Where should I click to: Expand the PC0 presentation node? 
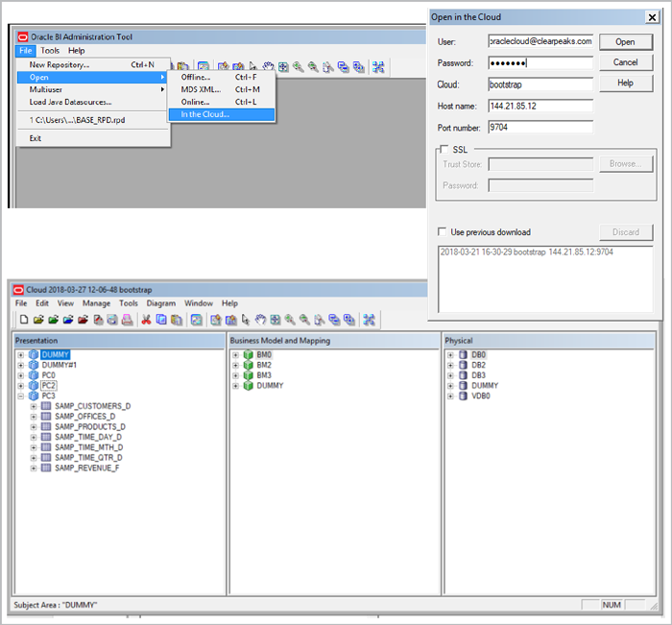coord(20,375)
